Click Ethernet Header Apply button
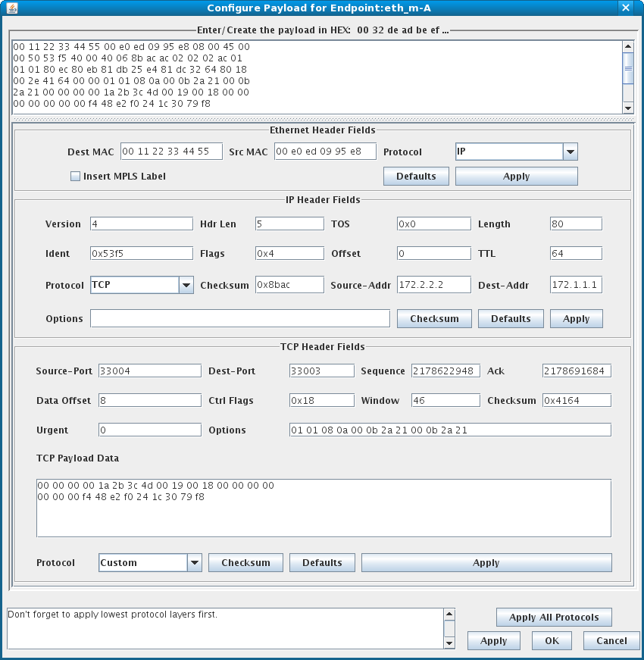Image resolution: width=644 pixels, height=660 pixels. pos(516,177)
